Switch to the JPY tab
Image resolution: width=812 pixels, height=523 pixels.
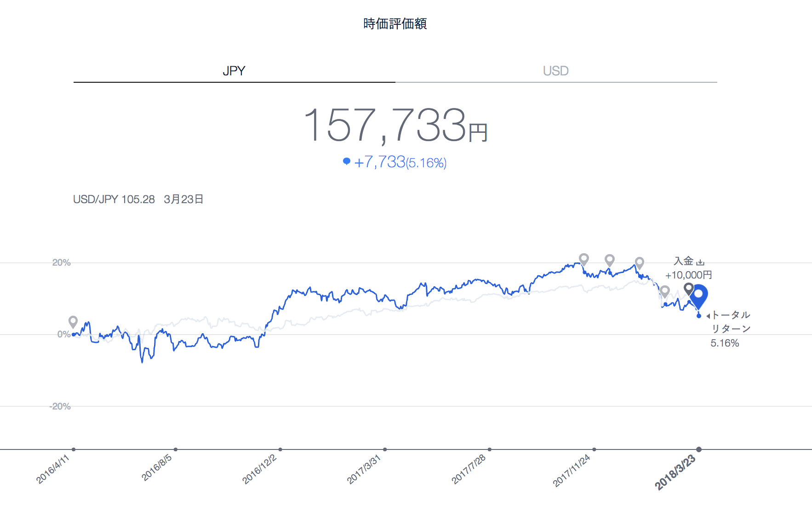click(234, 71)
